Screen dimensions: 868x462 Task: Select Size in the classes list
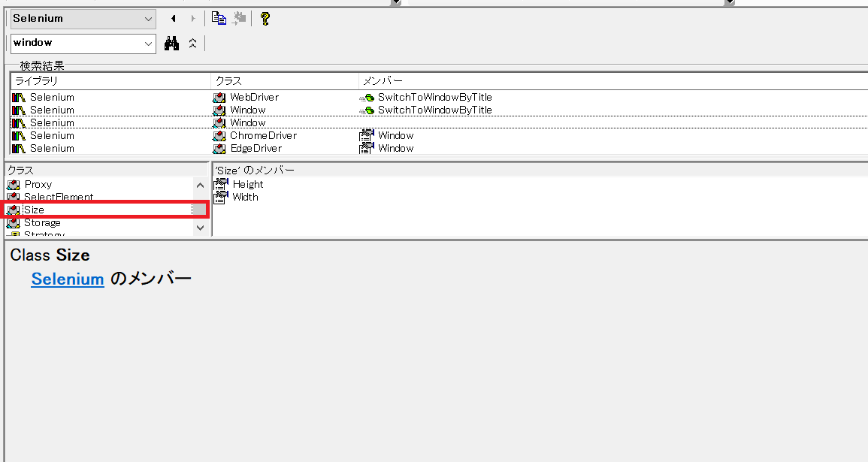coord(33,210)
